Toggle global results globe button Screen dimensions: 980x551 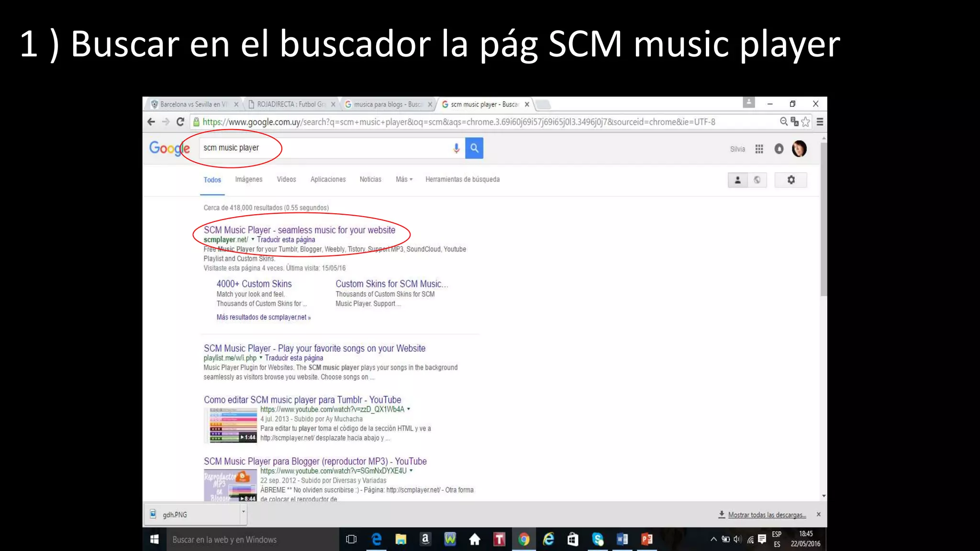[757, 180]
